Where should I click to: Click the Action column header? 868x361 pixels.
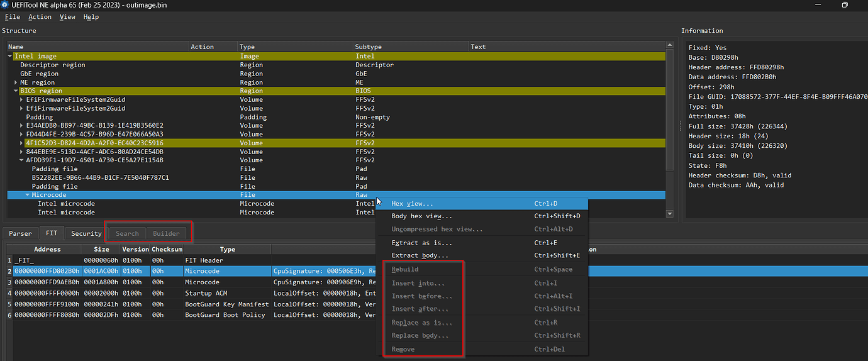[x=213, y=47]
